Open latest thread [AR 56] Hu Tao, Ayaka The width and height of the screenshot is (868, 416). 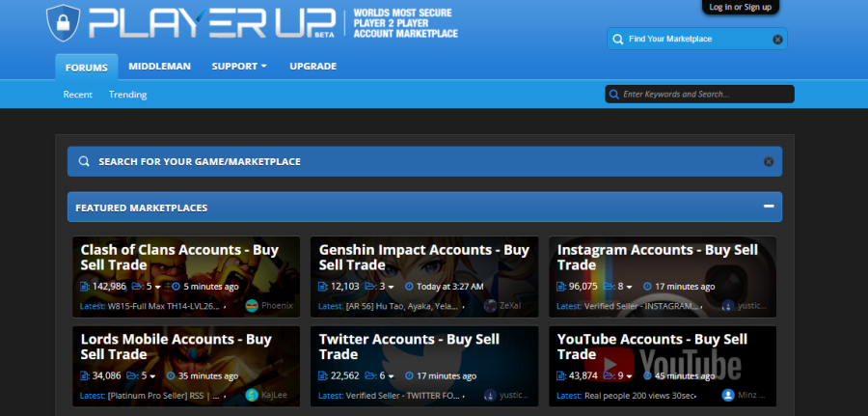tap(402, 306)
